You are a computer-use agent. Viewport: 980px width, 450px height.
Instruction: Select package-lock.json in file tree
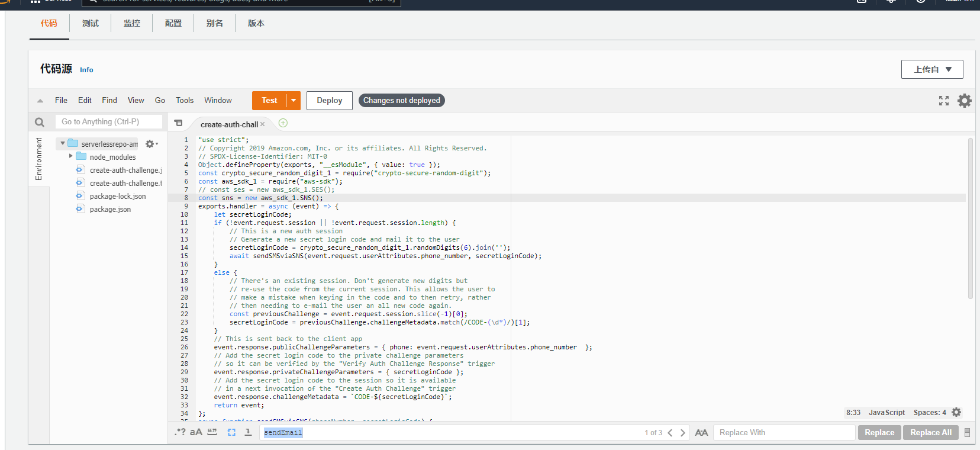coord(118,197)
